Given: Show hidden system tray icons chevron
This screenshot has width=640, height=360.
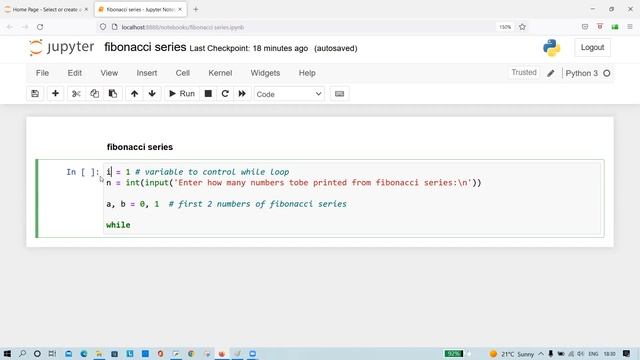Looking at the screenshot, I should pos(541,353).
